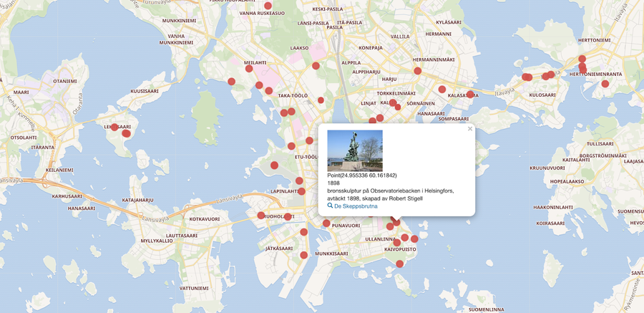Select the marker right of Kalasatama label

tap(470, 95)
